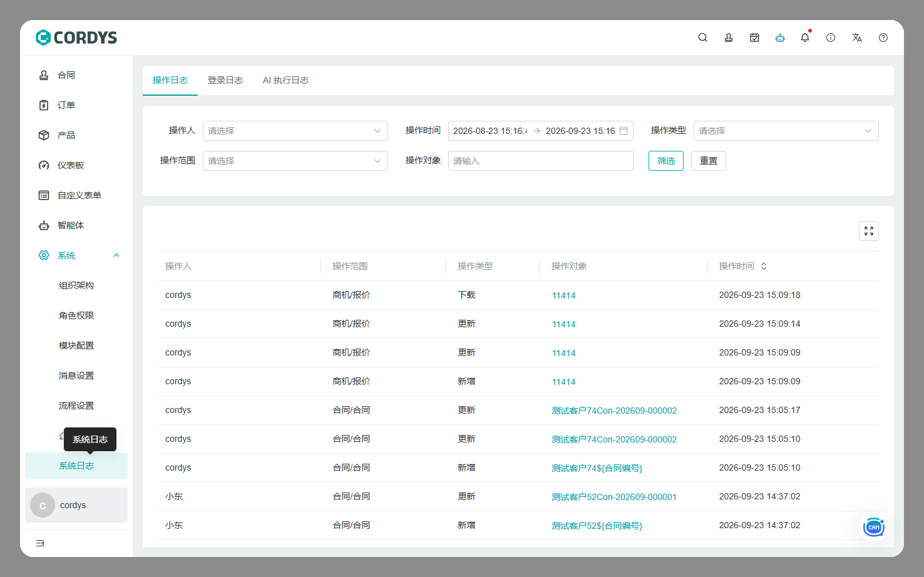Click 小东 in the 更新 row
The width and height of the screenshot is (924, 577).
coord(174,496)
